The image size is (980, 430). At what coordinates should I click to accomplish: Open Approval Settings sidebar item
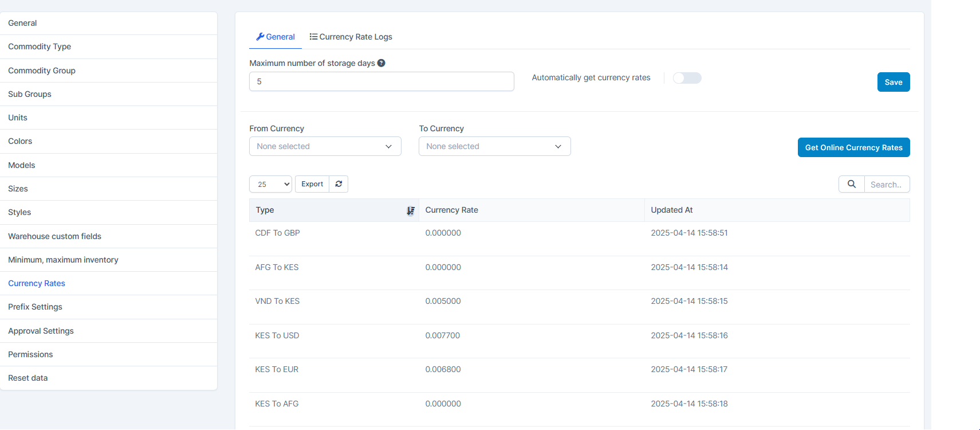[41, 331]
